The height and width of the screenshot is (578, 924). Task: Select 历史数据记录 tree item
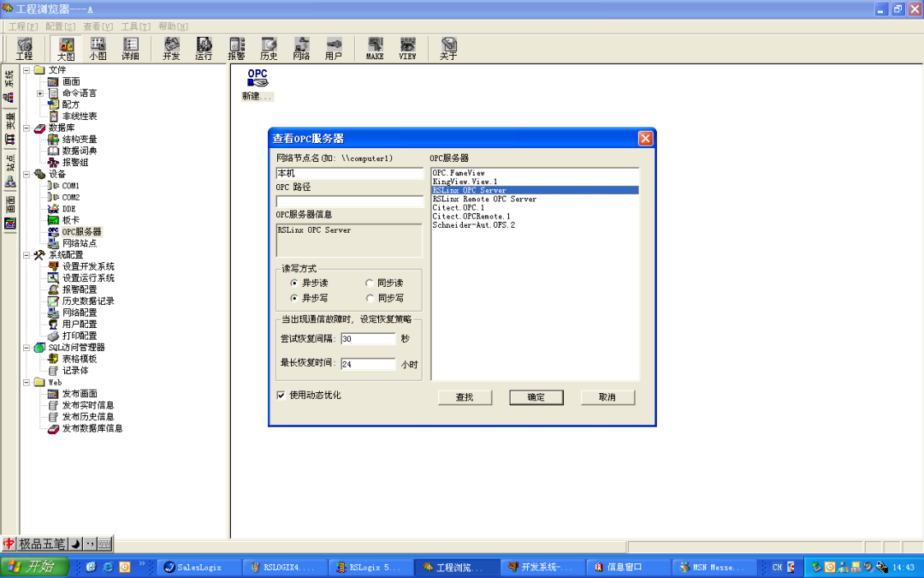(x=88, y=301)
